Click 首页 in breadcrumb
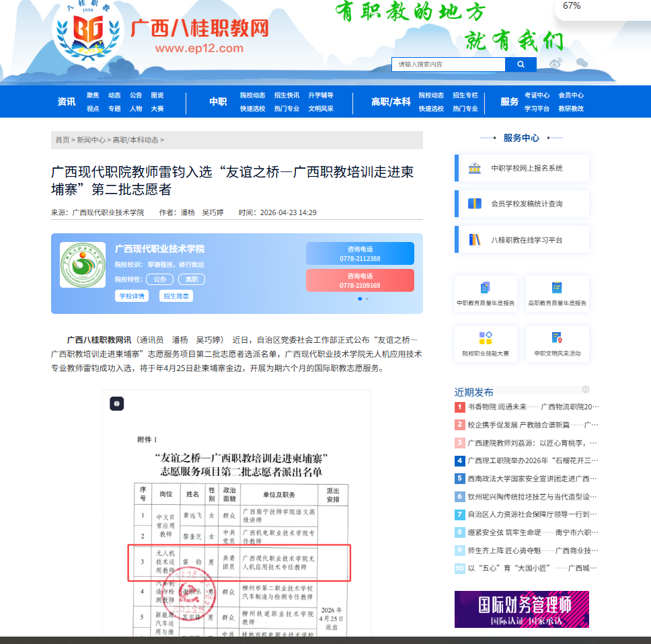Screen dimensions: 651x644 click(63, 140)
